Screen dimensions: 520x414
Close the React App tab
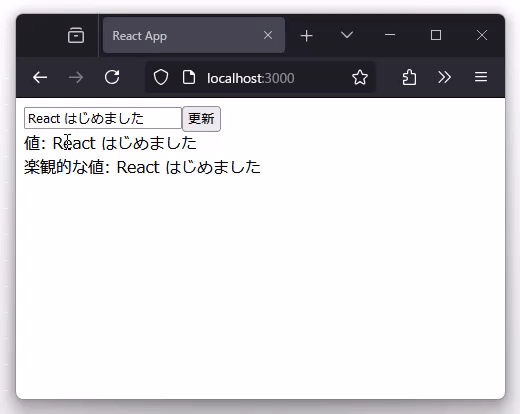[x=268, y=35]
